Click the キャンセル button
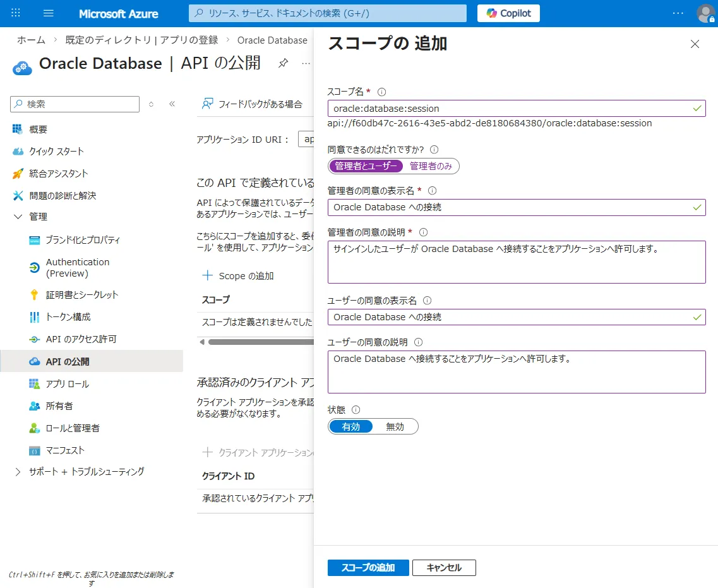Viewport: 718px width, 588px height. pyautogui.click(x=444, y=568)
